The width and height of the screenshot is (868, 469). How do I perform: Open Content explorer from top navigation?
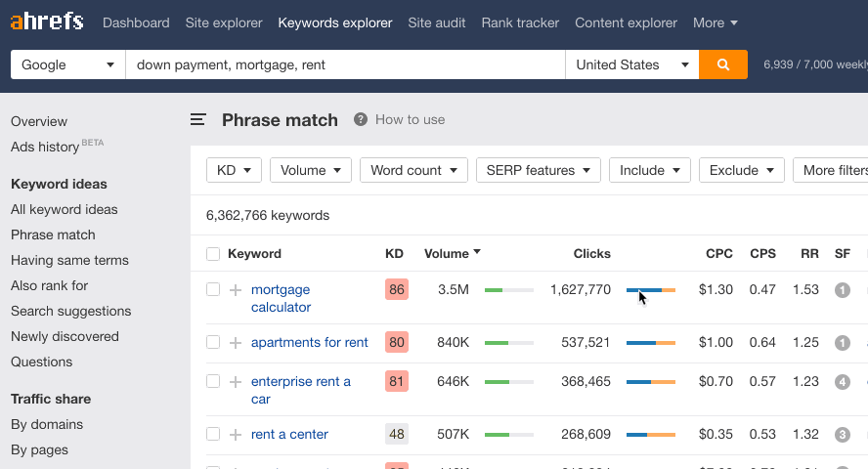coord(627,22)
